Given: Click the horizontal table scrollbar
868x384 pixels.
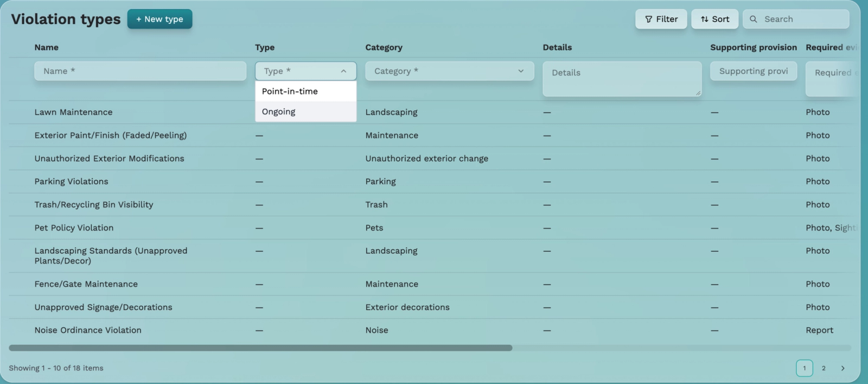Looking at the screenshot, I should (260, 348).
